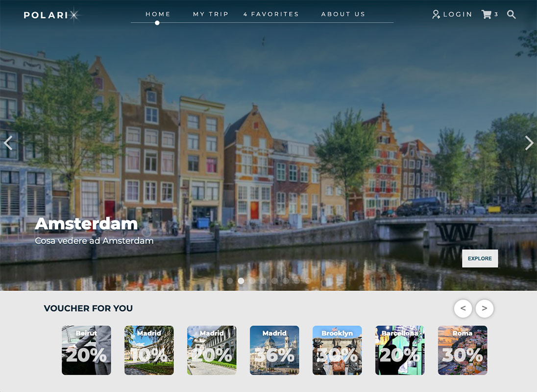Viewport: 537px width, 392px height.
Task: Click the Login user icon
Action: coord(436,15)
